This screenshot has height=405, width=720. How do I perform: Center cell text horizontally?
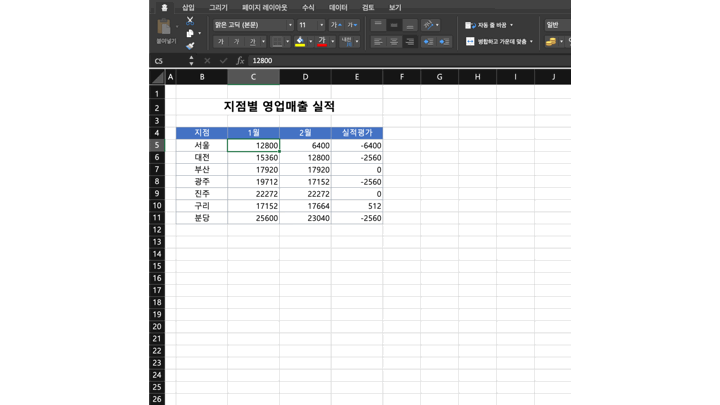(394, 42)
